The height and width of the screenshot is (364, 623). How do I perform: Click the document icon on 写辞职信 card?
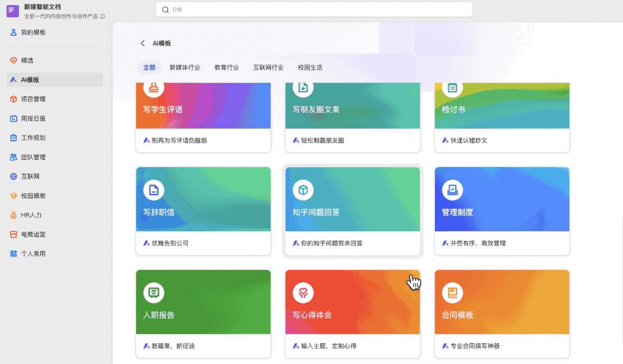pos(154,190)
